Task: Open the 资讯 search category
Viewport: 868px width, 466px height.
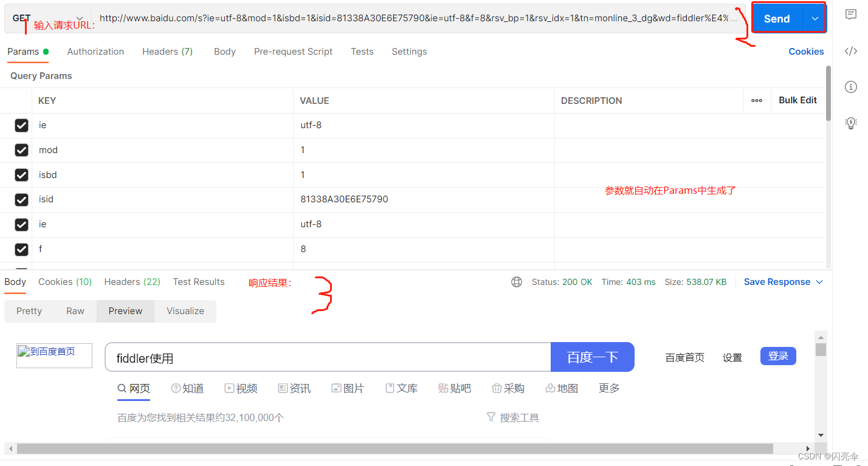Action: 294,388
